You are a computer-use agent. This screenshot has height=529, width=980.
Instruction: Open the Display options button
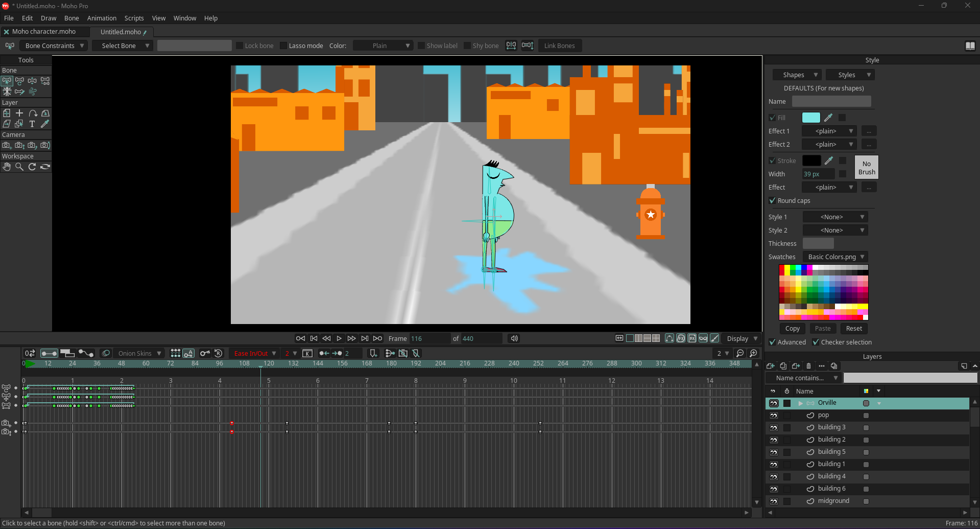click(742, 338)
